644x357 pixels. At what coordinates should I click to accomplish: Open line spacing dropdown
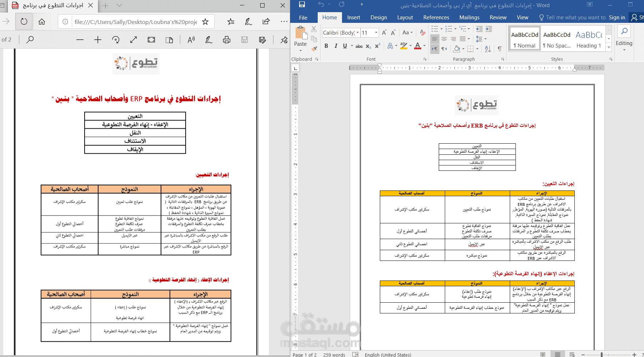(482, 39)
